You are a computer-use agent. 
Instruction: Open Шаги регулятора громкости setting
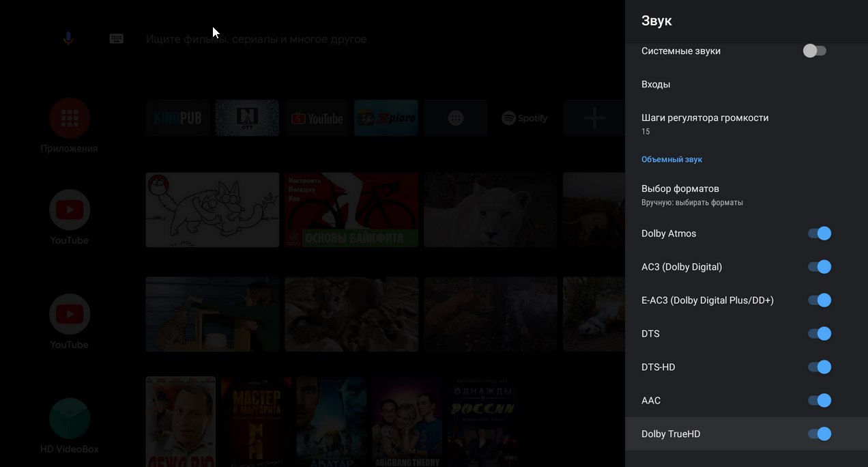tap(747, 124)
